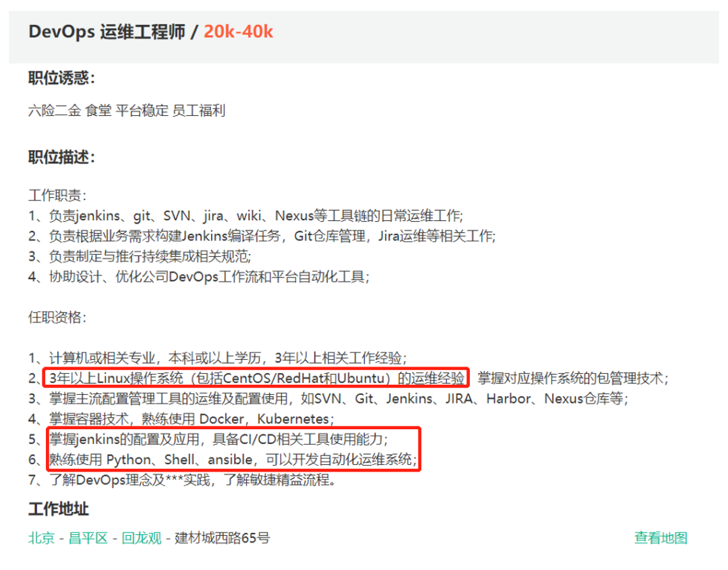Open the 昌平区 district link

click(88, 538)
